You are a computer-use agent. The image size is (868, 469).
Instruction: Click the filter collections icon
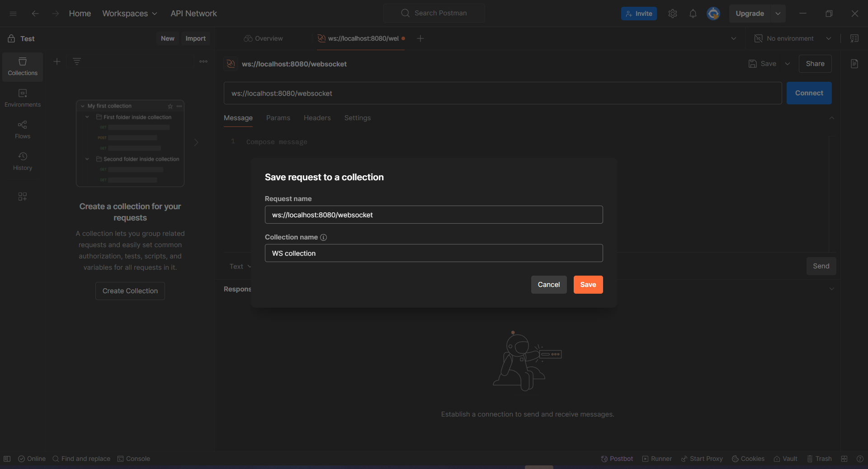tap(77, 61)
